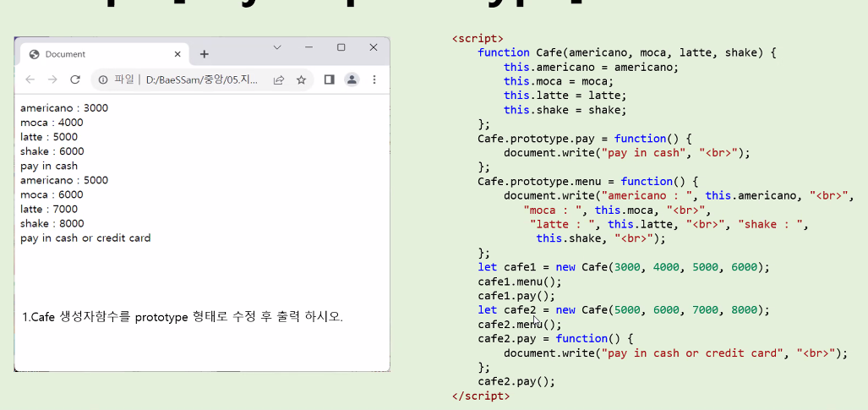868x410 pixels.
Task: Click the file info icon in address bar
Action: pyautogui.click(x=102, y=79)
